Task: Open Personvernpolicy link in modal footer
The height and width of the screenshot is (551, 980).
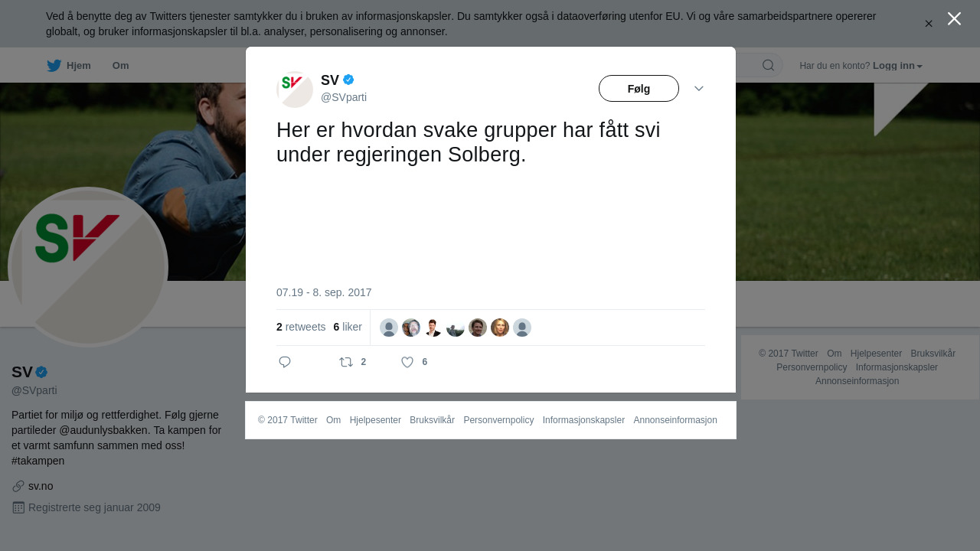Action: tap(498, 420)
